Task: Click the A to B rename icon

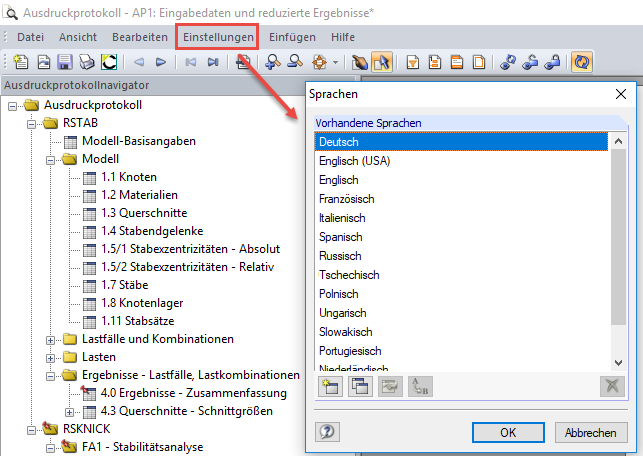Action: (420, 386)
